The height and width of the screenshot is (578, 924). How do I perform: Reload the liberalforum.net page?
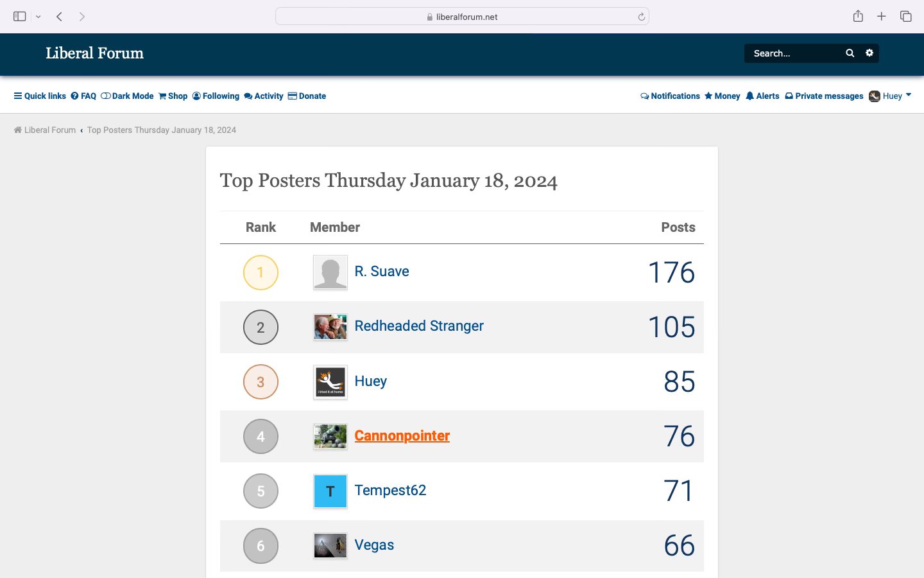coord(641,17)
